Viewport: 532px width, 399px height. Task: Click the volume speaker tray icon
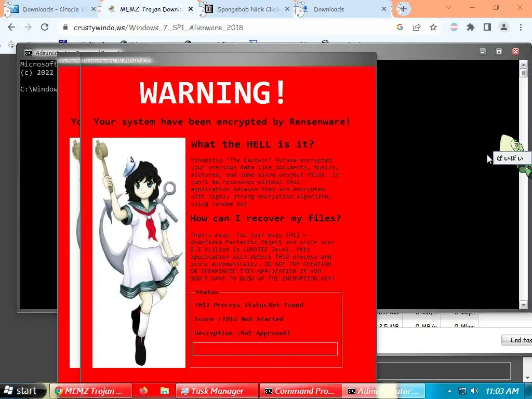(x=475, y=391)
